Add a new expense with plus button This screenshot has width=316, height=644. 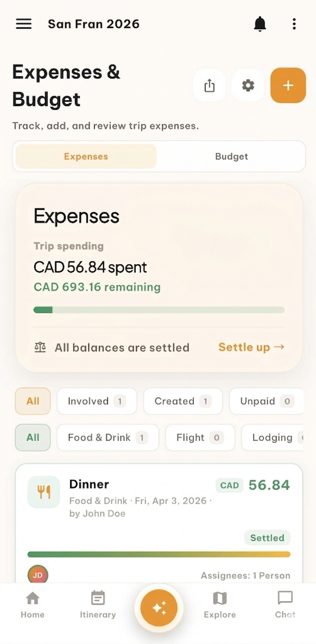tap(288, 85)
